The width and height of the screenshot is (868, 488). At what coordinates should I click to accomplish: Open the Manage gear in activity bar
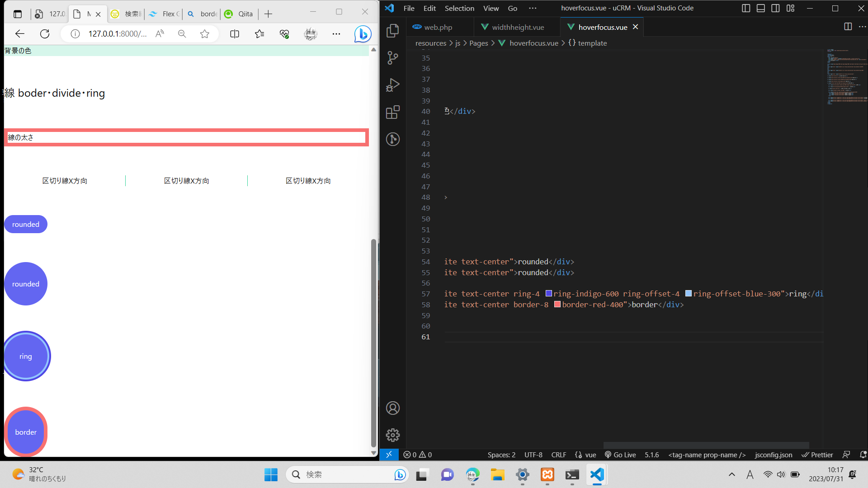tap(392, 435)
